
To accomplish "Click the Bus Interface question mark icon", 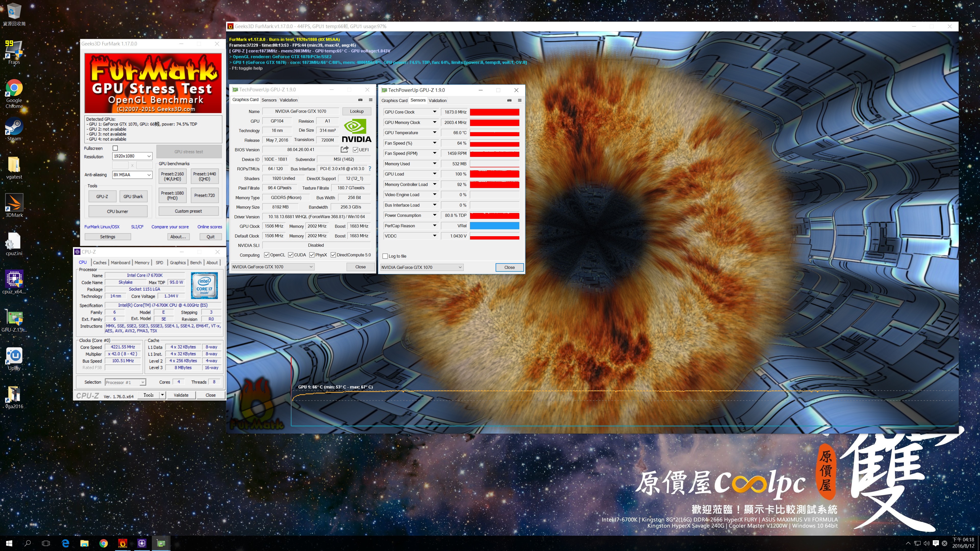I will (x=369, y=168).
